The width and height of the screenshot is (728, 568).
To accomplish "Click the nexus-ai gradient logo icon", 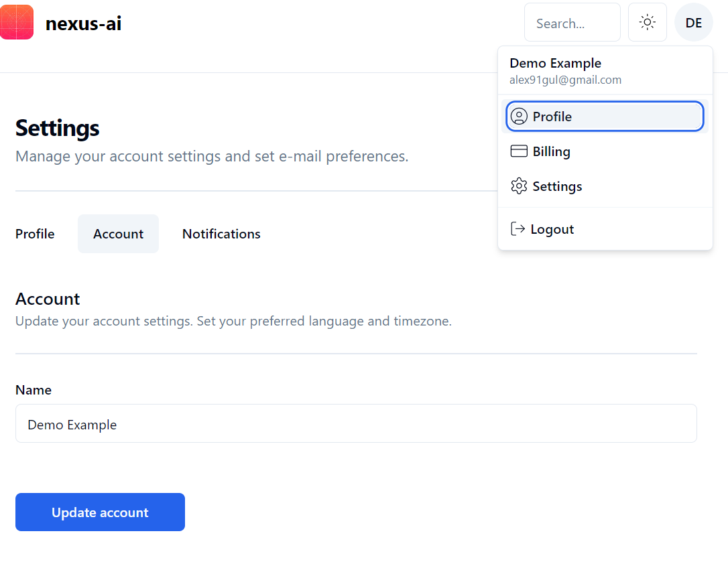I will click(x=17, y=23).
